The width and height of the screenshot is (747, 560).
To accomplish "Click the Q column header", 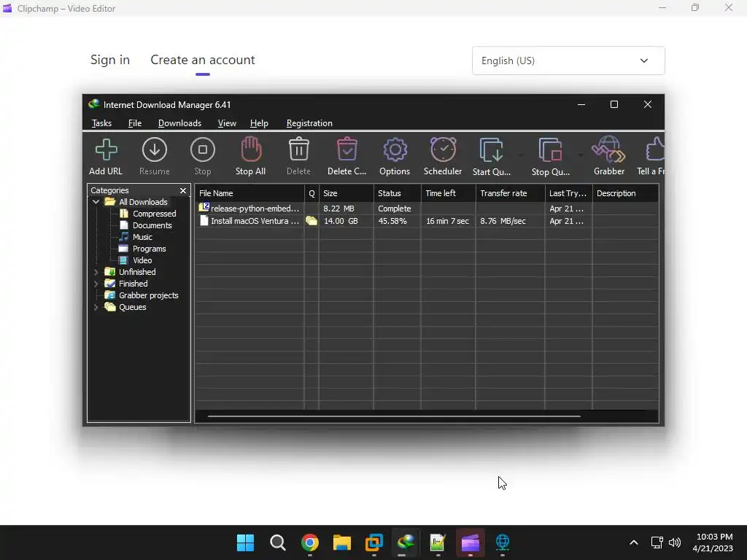I will tap(311, 193).
